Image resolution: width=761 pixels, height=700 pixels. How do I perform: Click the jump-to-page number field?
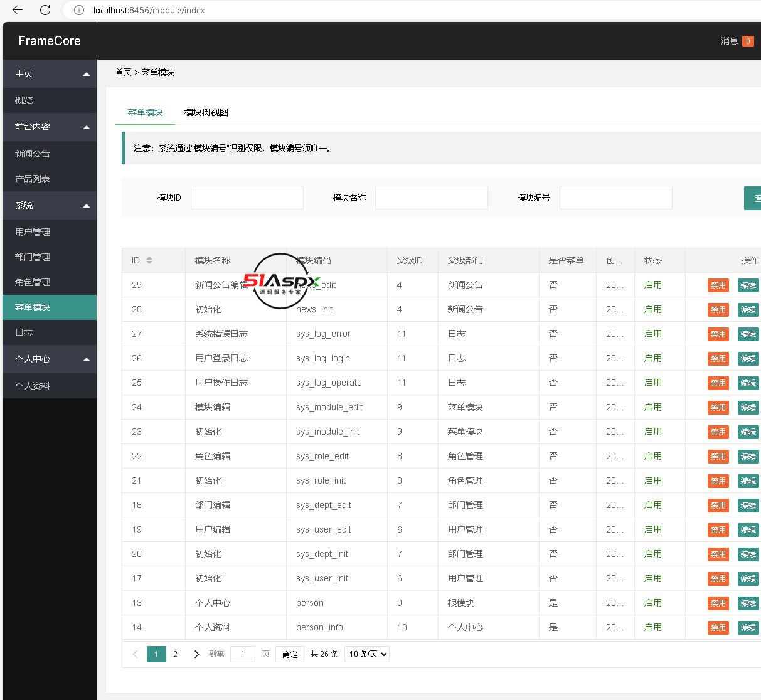(243, 654)
